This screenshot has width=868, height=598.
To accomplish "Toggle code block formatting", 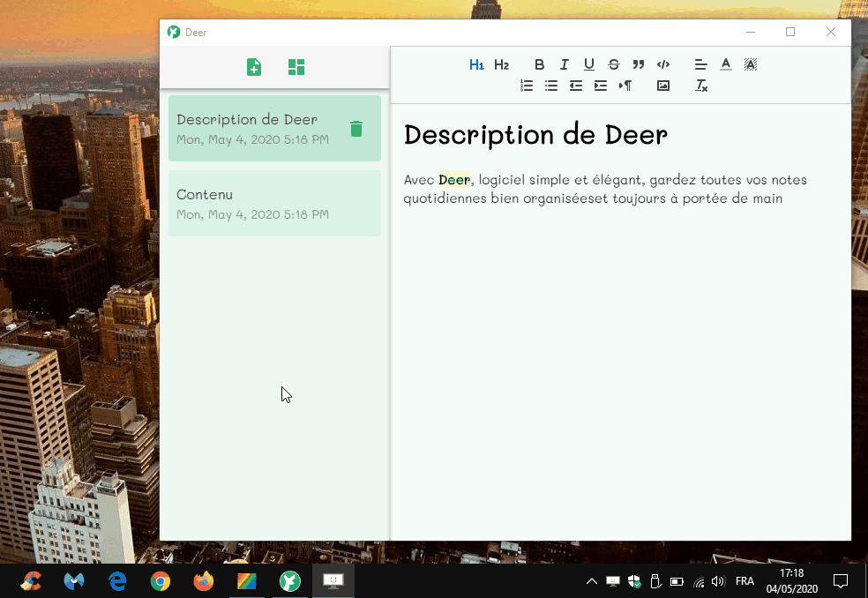I will tap(663, 64).
